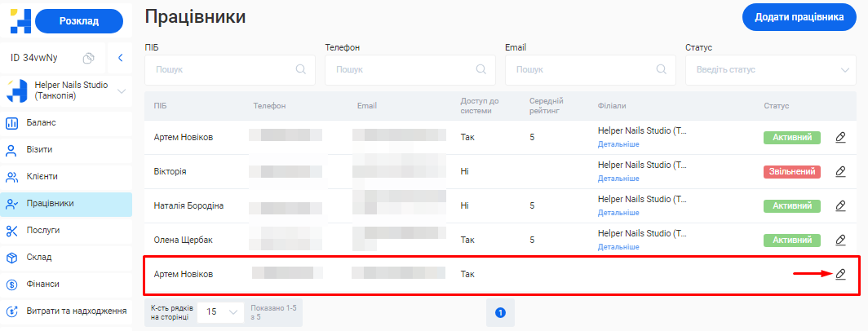Click the app logo icon
The height and width of the screenshot is (331, 868).
pos(20,21)
